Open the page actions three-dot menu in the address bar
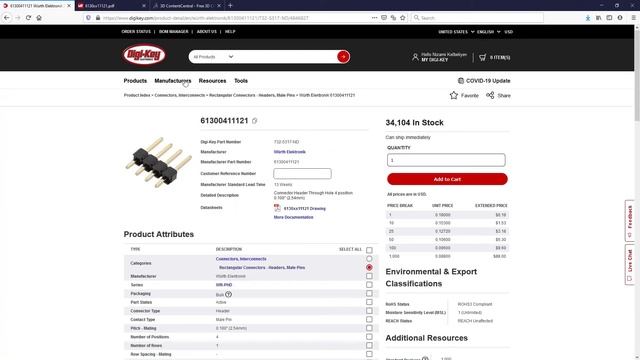640x360 pixels. click(x=374, y=18)
